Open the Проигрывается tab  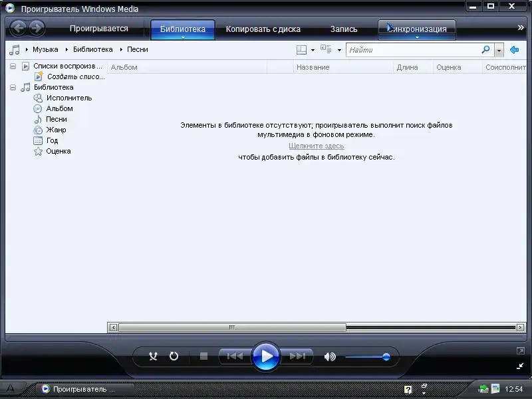click(x=99, y=29)
